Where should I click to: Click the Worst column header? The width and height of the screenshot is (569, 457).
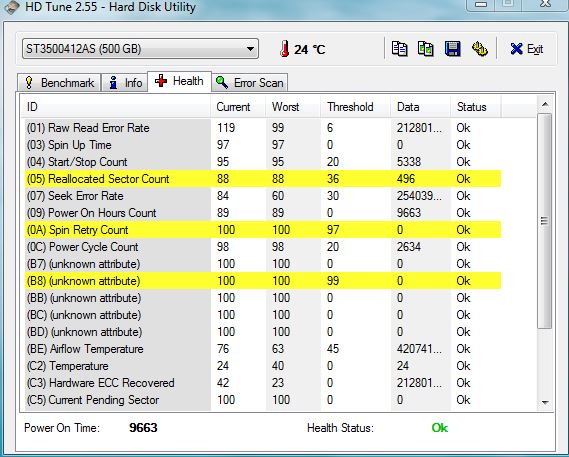coord(293,107)
